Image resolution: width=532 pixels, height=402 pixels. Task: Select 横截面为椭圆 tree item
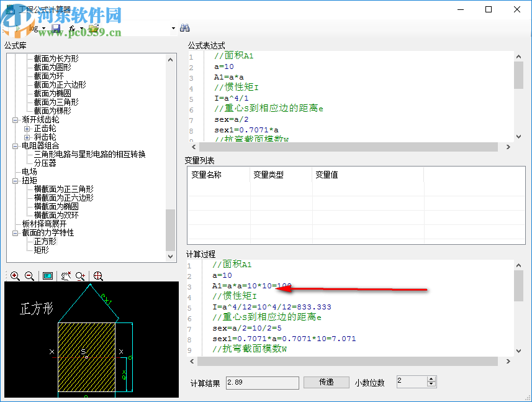coord(56,206)
